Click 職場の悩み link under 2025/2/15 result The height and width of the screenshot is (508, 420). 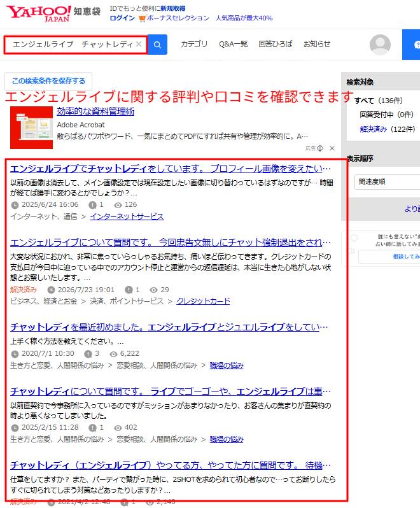(227, 439)
